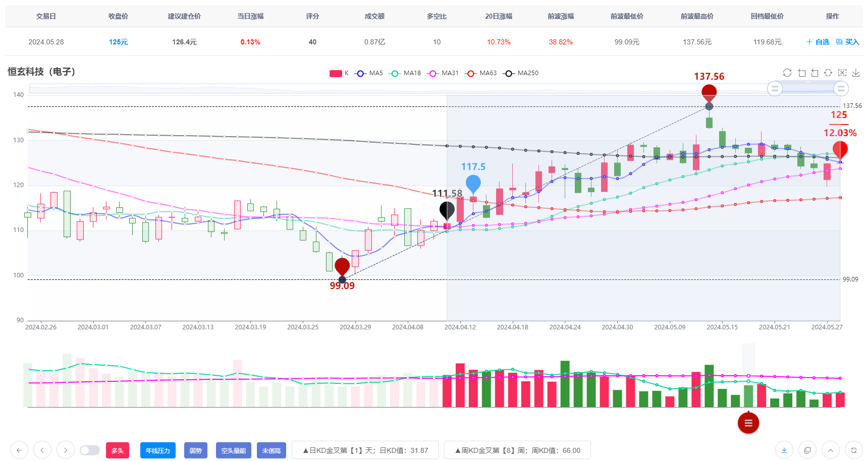Save chart as image via download icon
The width and height of the screenshot is (868, 461).
point(856,73)
